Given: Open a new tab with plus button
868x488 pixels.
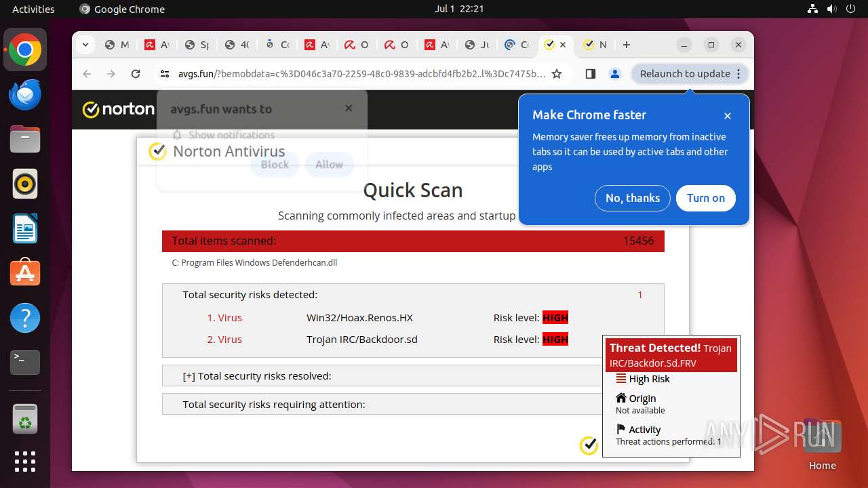Looking at the screenshot, I should coord(627,45).
